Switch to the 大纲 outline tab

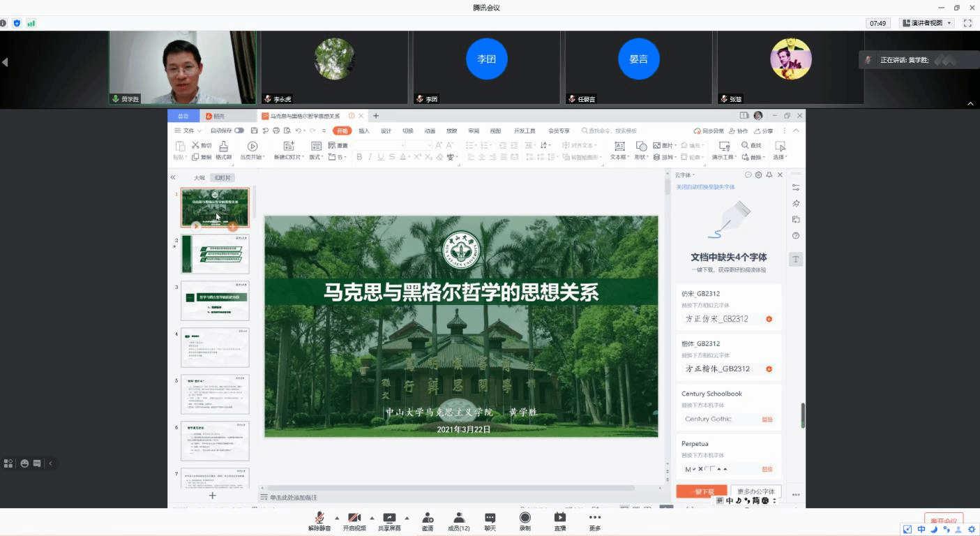(x=199, y=178)
